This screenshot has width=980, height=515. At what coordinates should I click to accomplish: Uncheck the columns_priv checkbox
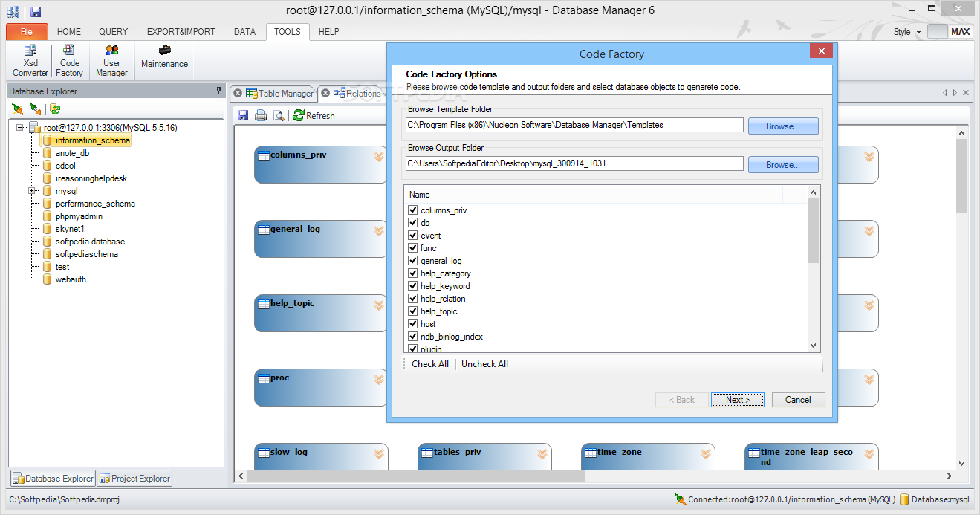[x=413, y=210]
